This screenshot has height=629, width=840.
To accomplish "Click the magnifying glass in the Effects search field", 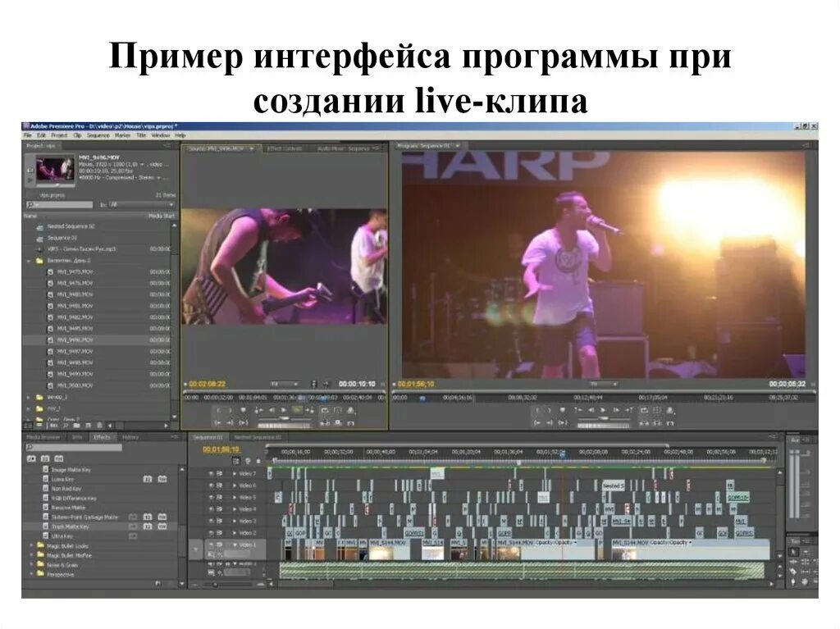I will [x=30, y=447].
